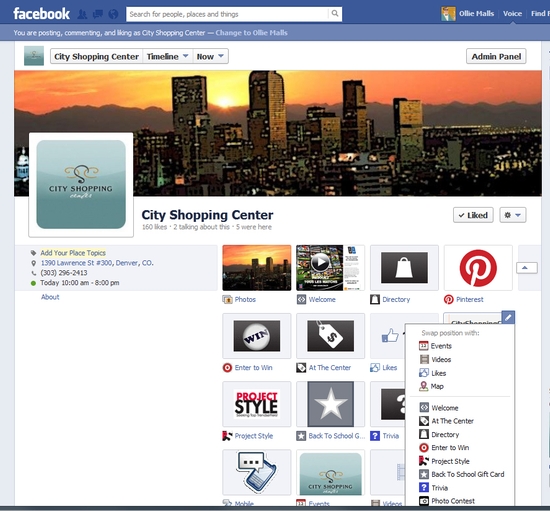The height and width of the screenshot is (511, 550).
Task: Click the Trivia question mark tile
Action: [388, 404]
